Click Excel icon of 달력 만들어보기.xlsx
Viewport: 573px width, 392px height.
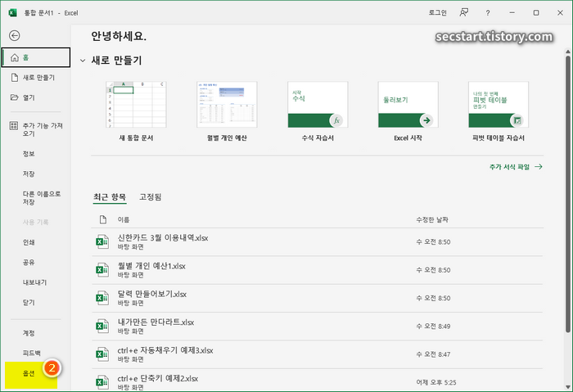[102, 298]
